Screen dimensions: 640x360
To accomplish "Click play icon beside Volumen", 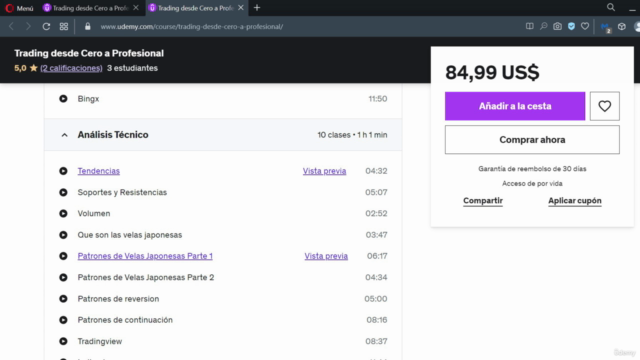I will [x=63, y=213].
